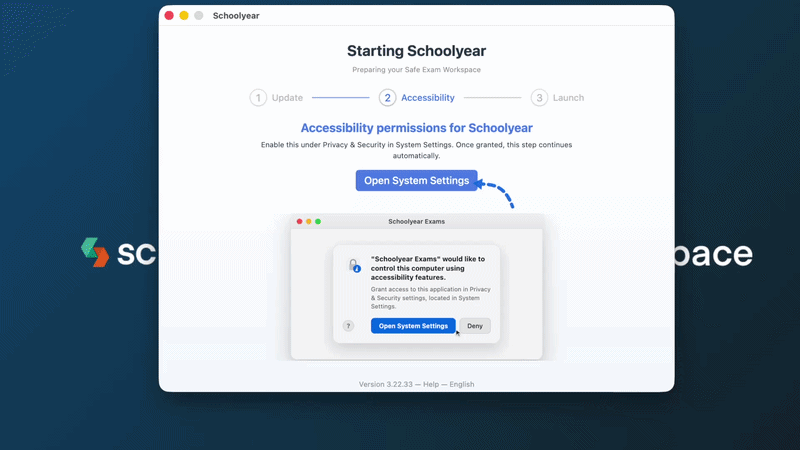Click the question mark help icon
The width and height of the screenshot is (800, 450).
coord(348,326)
